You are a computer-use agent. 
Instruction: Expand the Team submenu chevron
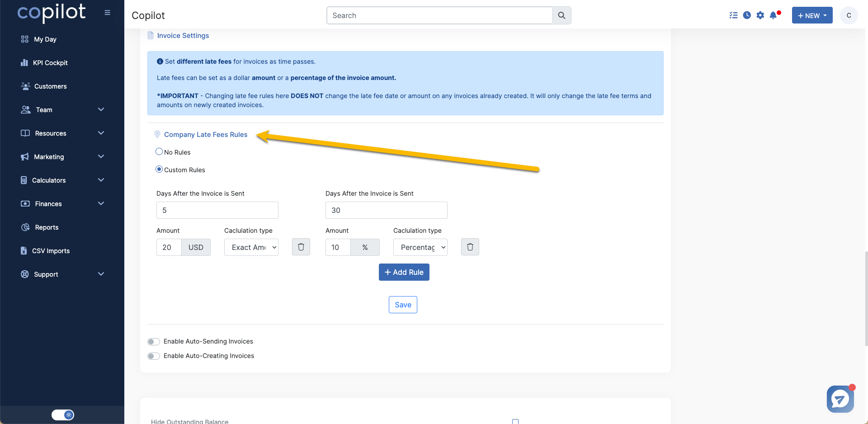pos(101,109)
